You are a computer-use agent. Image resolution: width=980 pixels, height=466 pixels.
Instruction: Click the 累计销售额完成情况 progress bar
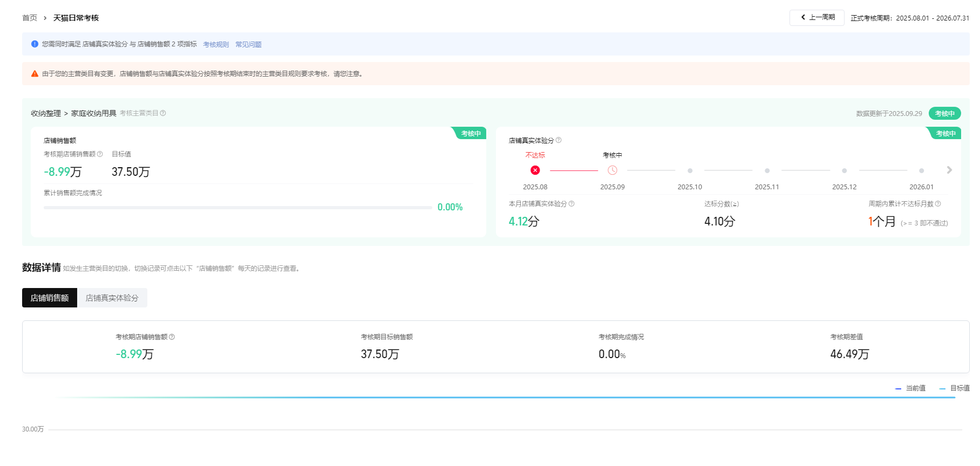[x=237, y=208]
